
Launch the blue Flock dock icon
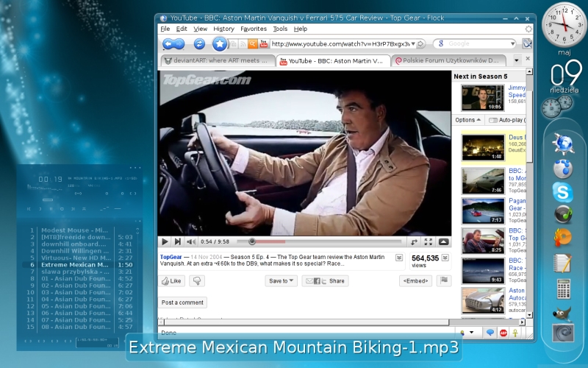click(x=563, y=169)
